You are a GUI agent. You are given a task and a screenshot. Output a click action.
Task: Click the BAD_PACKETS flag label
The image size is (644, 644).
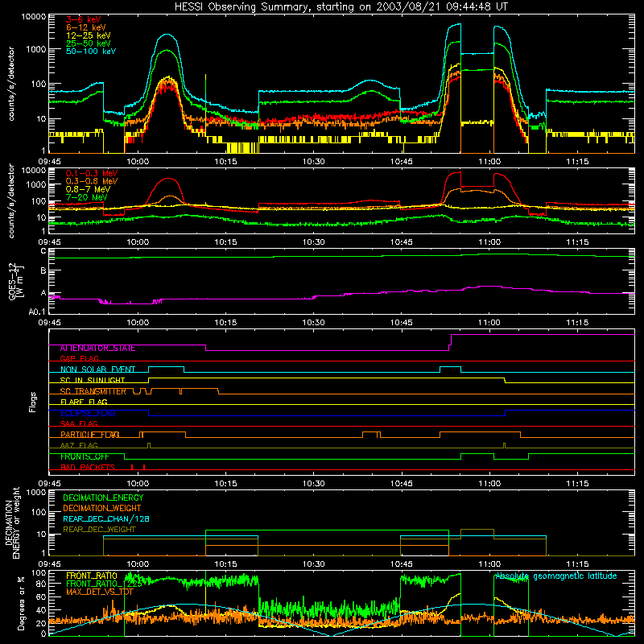point(88,468)
